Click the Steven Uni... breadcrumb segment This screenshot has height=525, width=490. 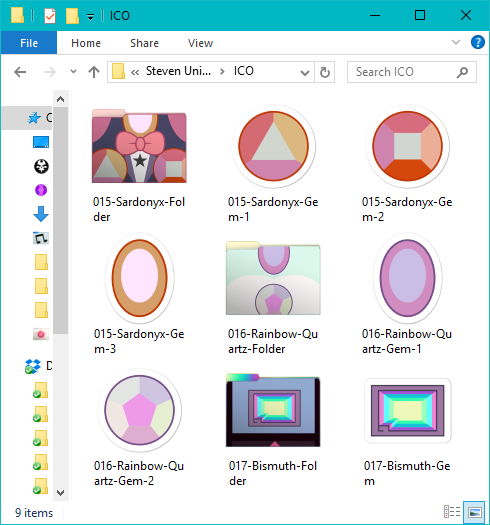click(178, 71)
